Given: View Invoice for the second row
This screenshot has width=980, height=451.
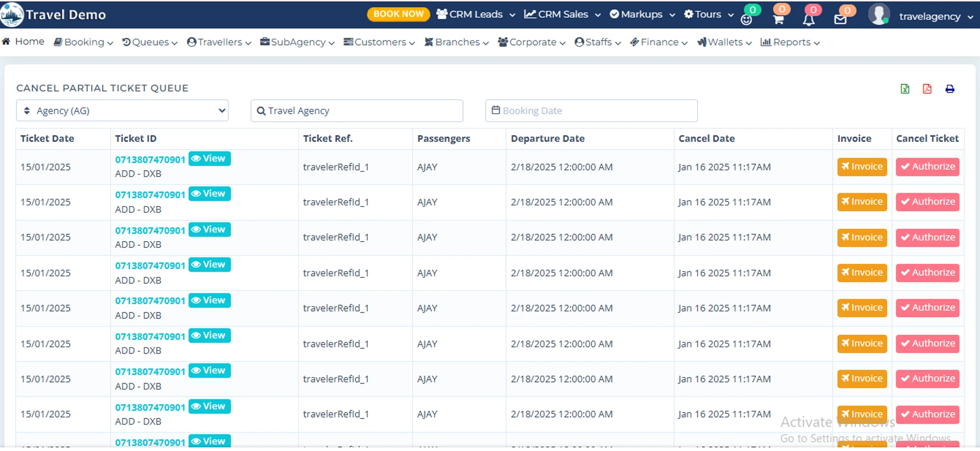Looking at the screenshot, I should point(861,202).
